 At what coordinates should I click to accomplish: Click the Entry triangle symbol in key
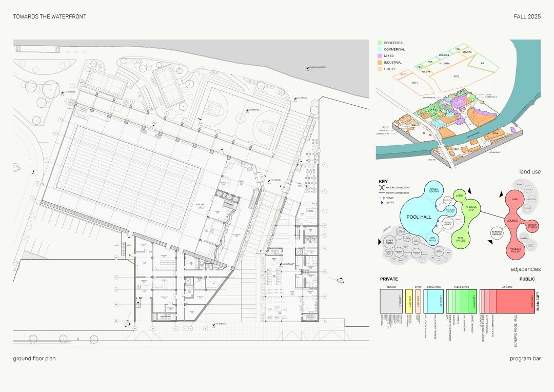pyautogui.click(x=382, y=203)
